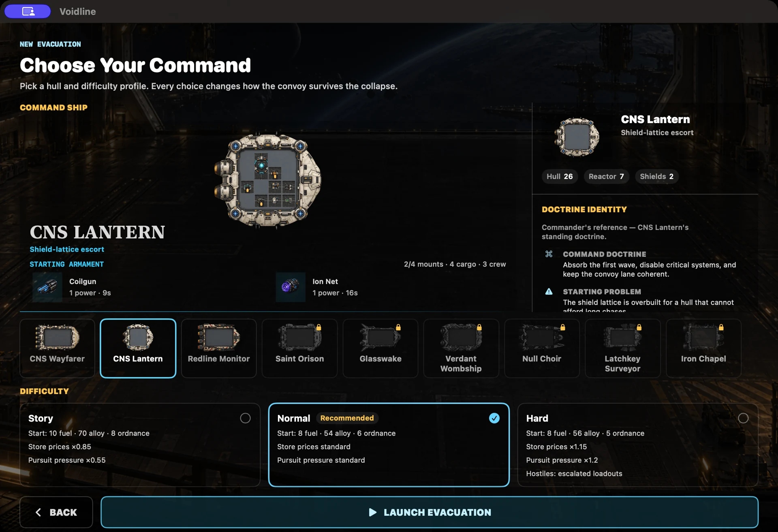Click the Coilgun weapon icon

47,287
